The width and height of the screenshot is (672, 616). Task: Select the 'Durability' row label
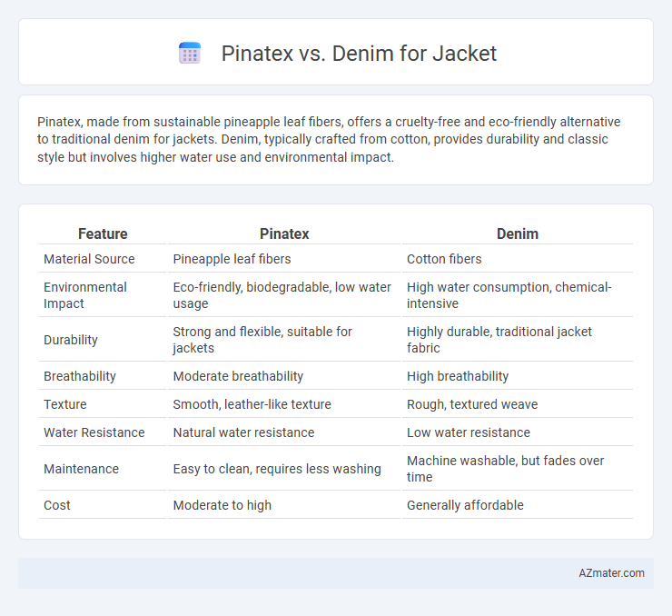71,340
